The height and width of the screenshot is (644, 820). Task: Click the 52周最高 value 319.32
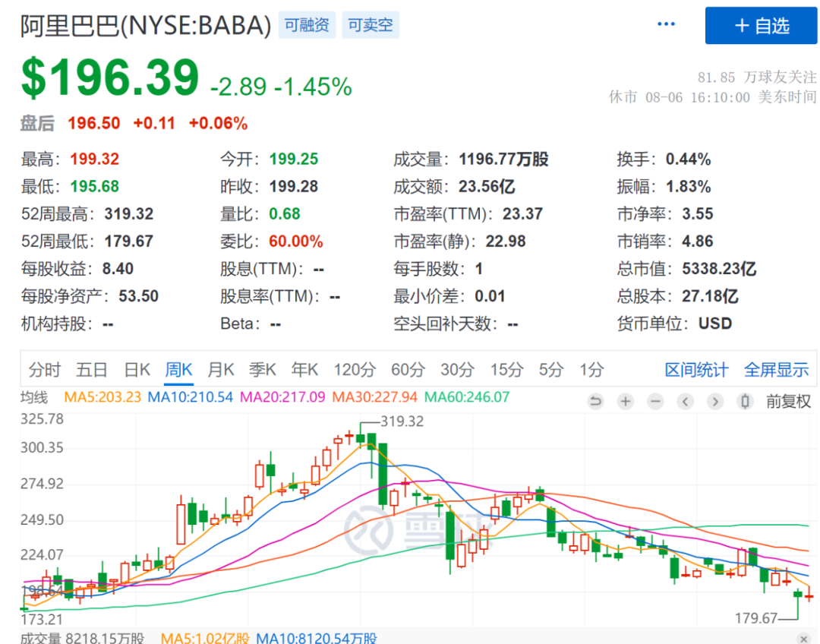click(128, 213)
